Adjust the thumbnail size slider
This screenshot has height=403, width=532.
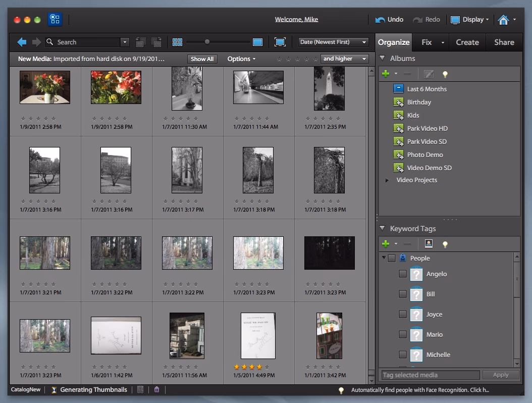(207, 42)
